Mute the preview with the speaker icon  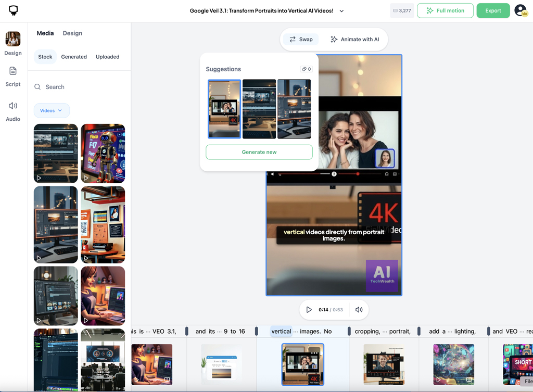pos(359,310)
